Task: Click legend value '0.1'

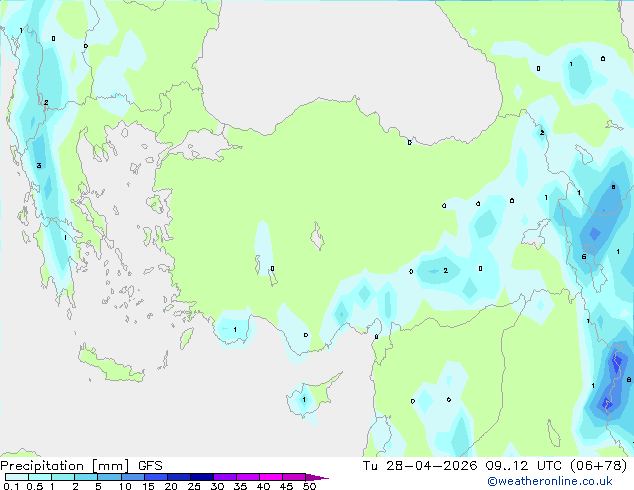Action: [x=11, y=486]
